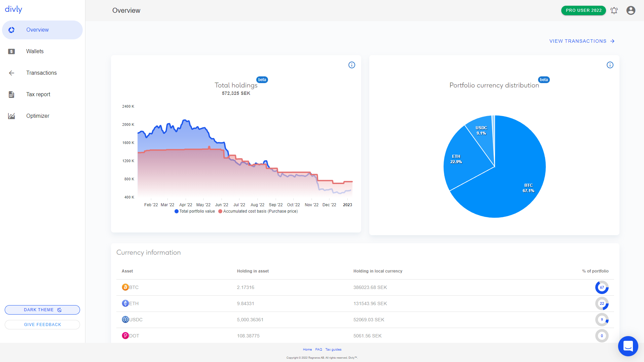644x362 pixels.
Task: Click the 2023 label on chart axis
Action: pos(347,205)
